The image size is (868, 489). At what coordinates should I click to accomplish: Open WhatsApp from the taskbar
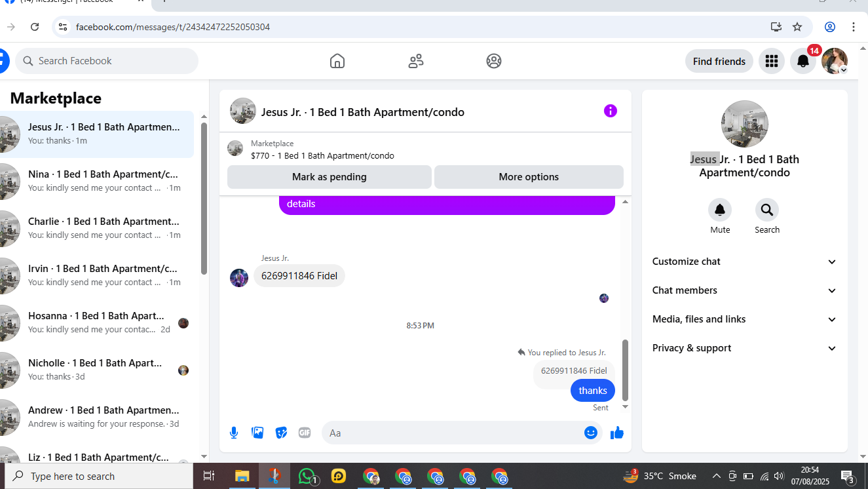[307, 477]
